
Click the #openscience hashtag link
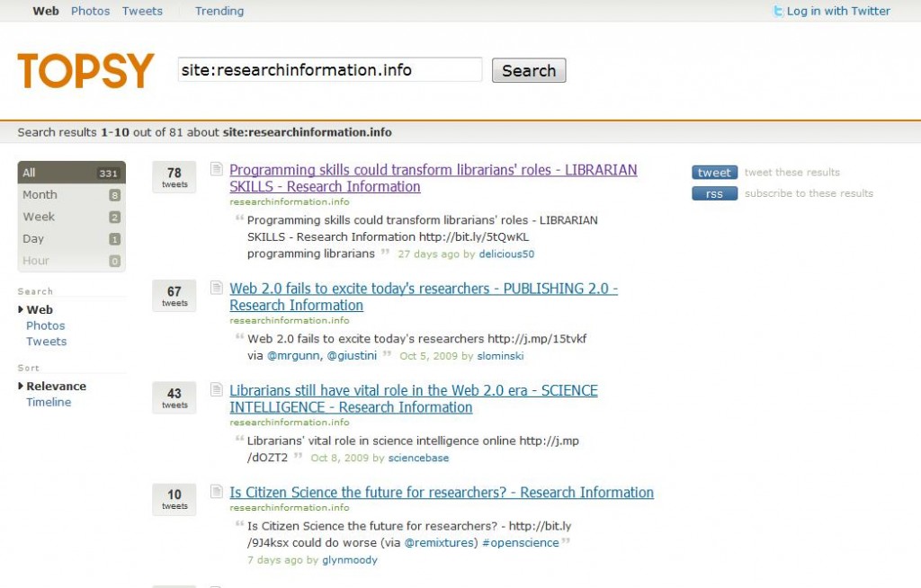pos(521,543)
